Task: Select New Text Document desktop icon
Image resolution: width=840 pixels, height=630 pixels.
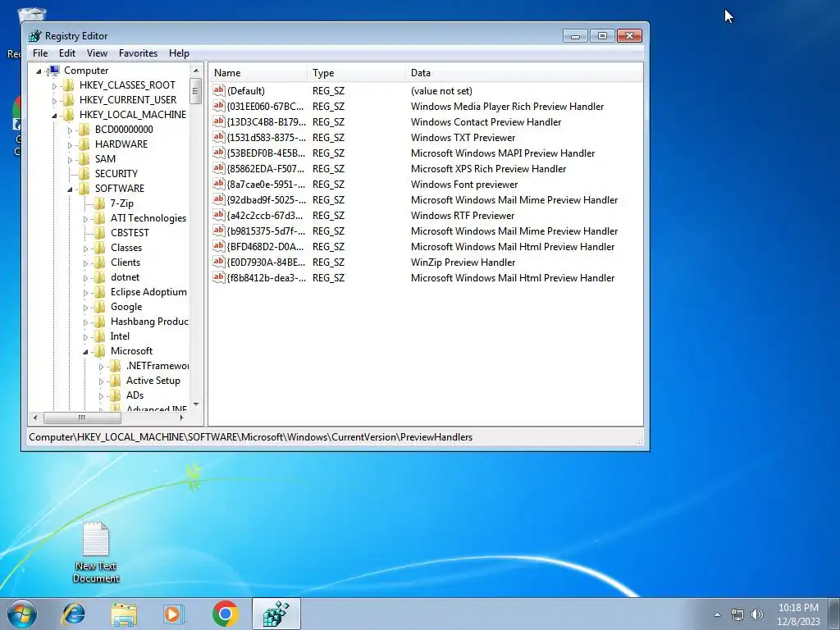Action: [96, 552]
